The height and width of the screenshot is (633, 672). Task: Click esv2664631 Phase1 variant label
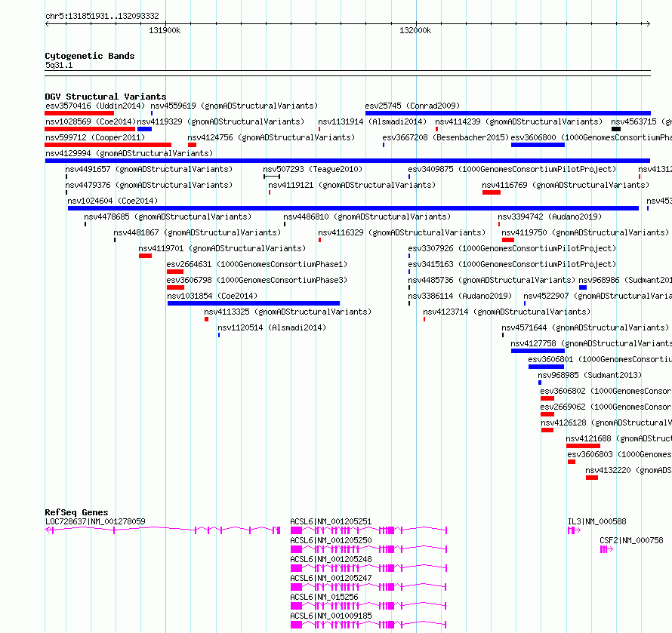(x=257, y=264)
